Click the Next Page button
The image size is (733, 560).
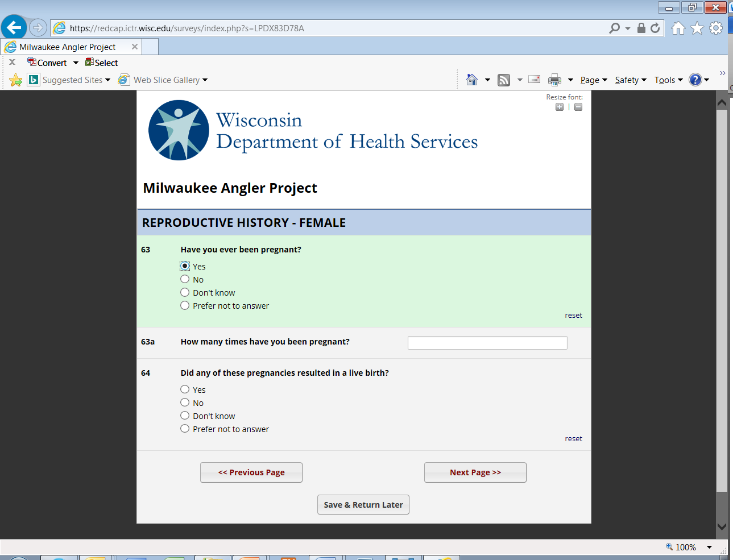[x=475, y=472]
